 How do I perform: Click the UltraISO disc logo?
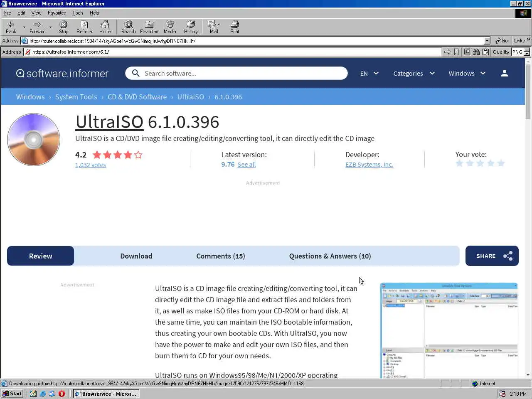click(34, 140)
